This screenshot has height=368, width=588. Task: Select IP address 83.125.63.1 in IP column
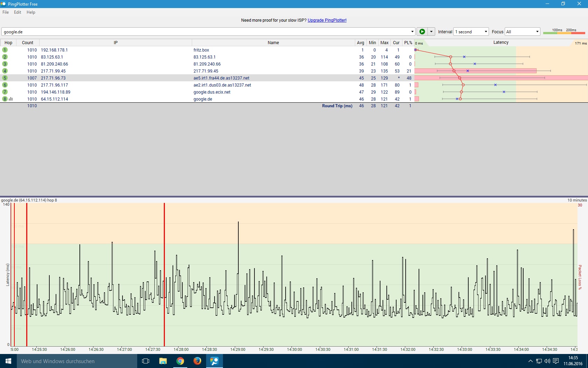(52, 57)
